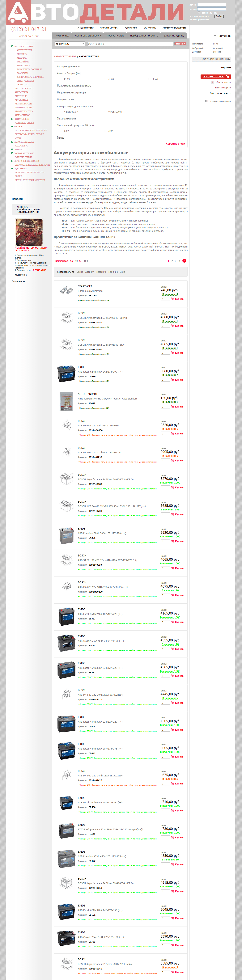Click cart icon to buy STARTVOLT SBT001
Screen dimensions: 242x980
[x=173, y=299]
